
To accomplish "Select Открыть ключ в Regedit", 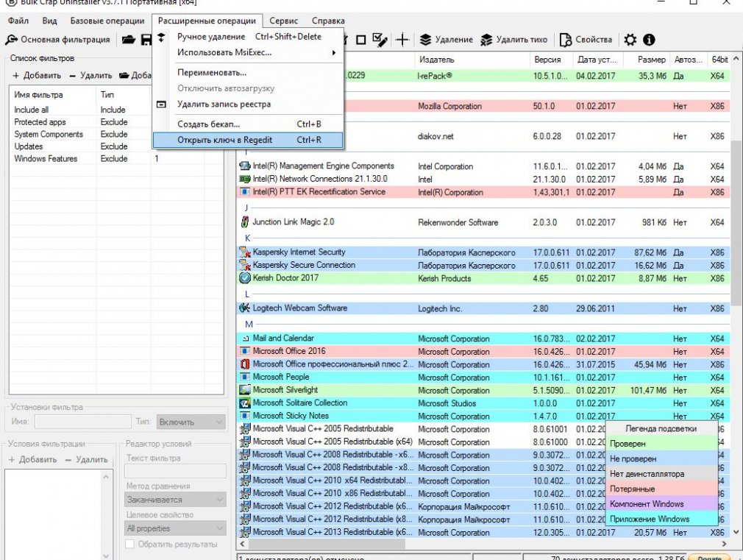I will [248, 140].
